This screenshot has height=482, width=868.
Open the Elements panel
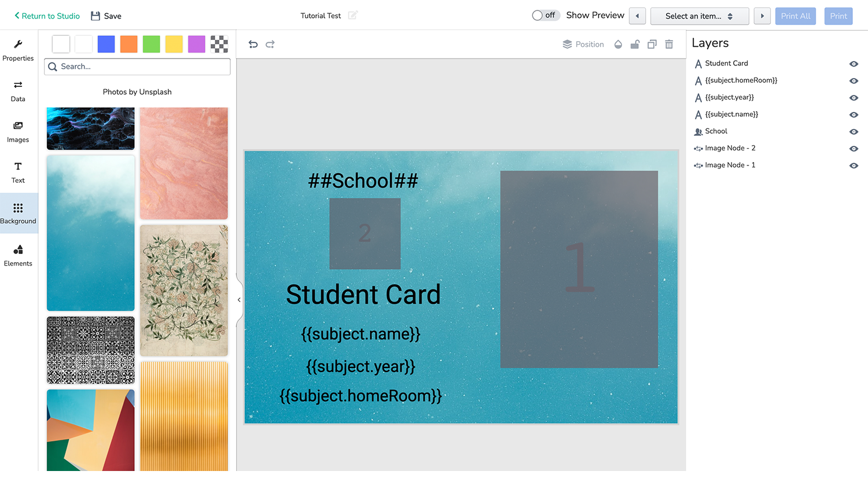pyautogui.click(x=18, y=255)
